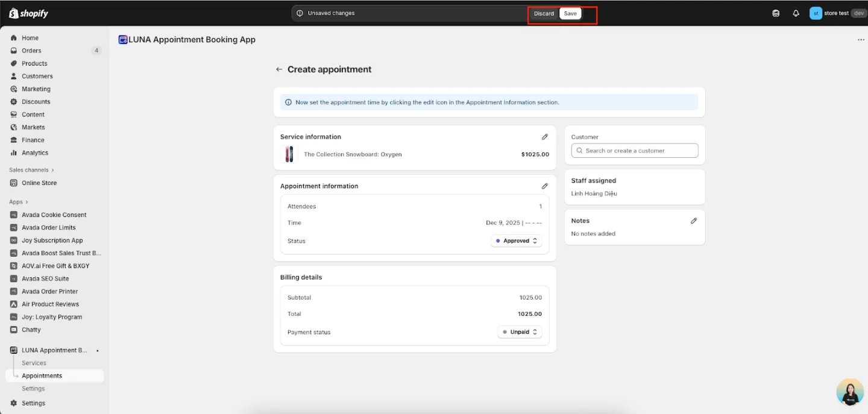Viewport: 868px width, 414px height.
Task: Click the Air Product Reviews app icon
Action: point(14,304)
